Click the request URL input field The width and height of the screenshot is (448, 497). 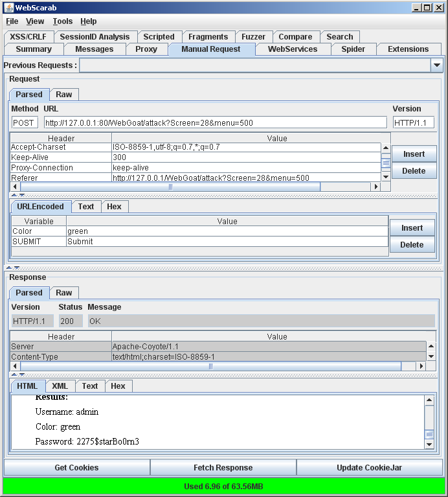point(215,122)
